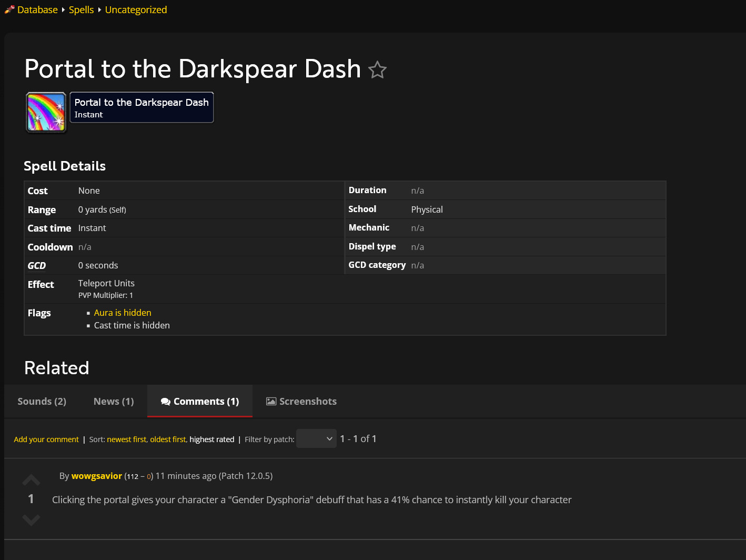Viewport: 746px width, 560px height.
Task: Click the Cast time value Instant
Action: pyautogui.click(x=92, y=228)
